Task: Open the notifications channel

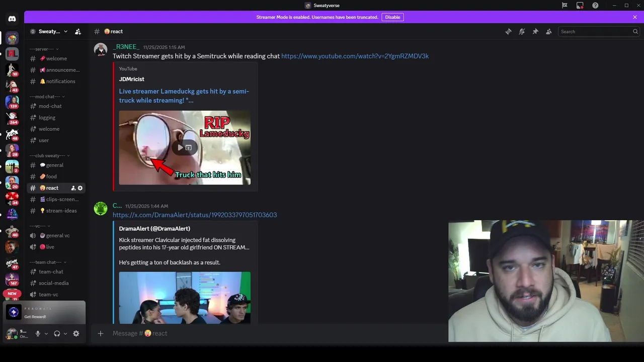Action: coord(56,81)
